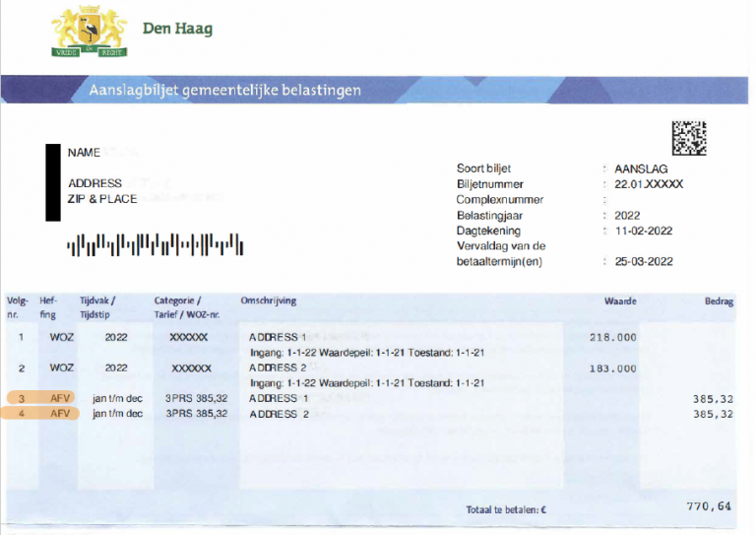
Task: Click the Volg-nr. column header
Action: [x=18, y=307]
